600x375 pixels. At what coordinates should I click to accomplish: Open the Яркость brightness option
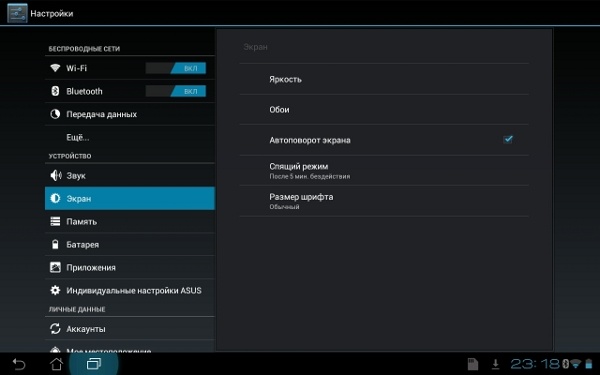point(384,79)
